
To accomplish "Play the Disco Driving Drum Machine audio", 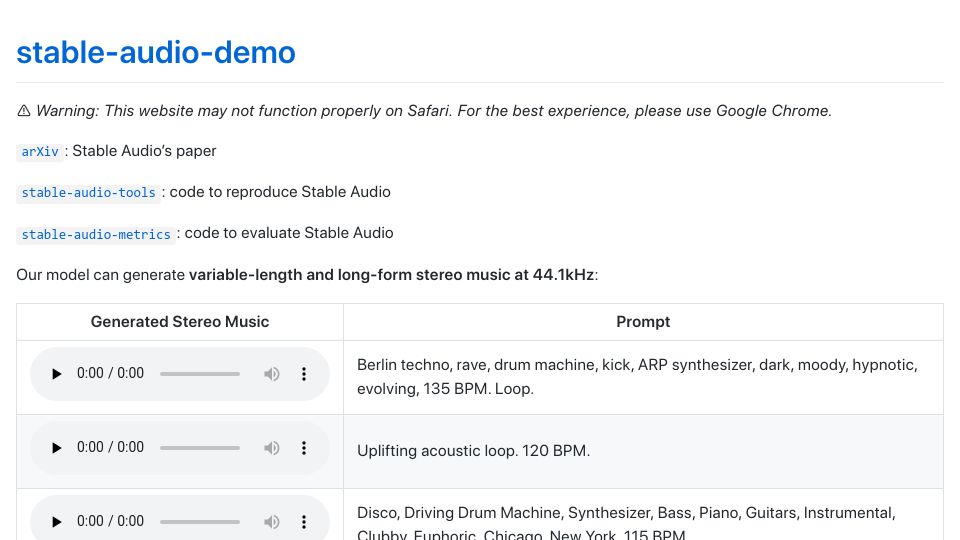I will (x=56, y=522).
